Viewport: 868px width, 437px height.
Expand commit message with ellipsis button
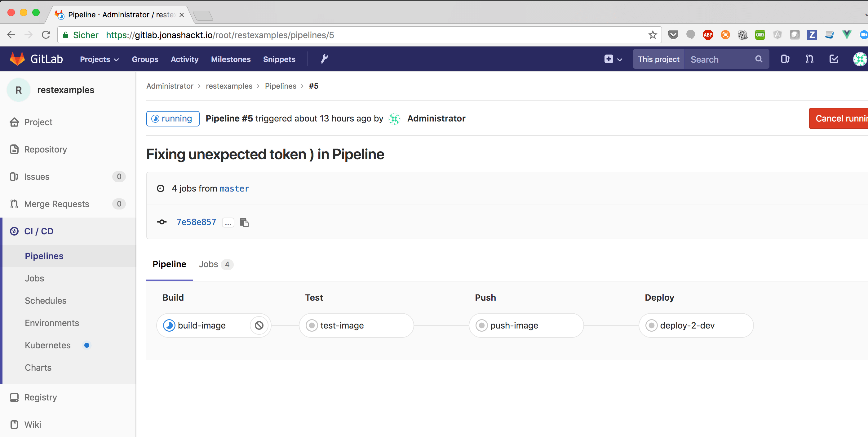point(228,223)
